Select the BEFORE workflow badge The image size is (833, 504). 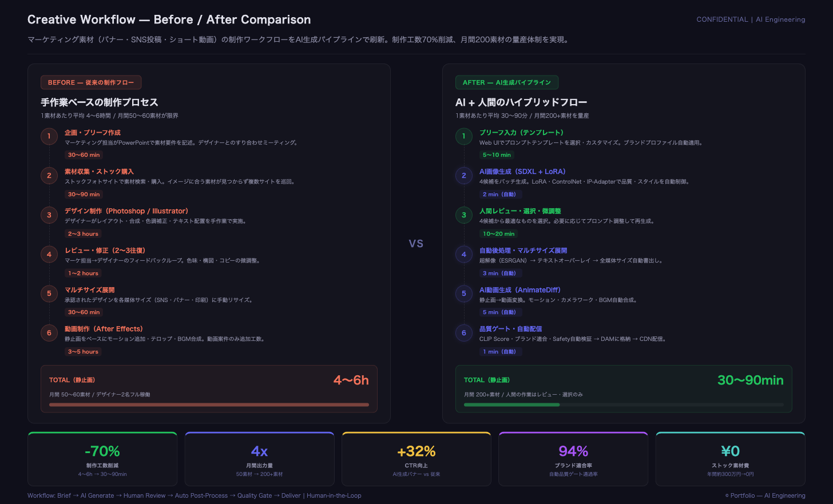click(91, 82)
